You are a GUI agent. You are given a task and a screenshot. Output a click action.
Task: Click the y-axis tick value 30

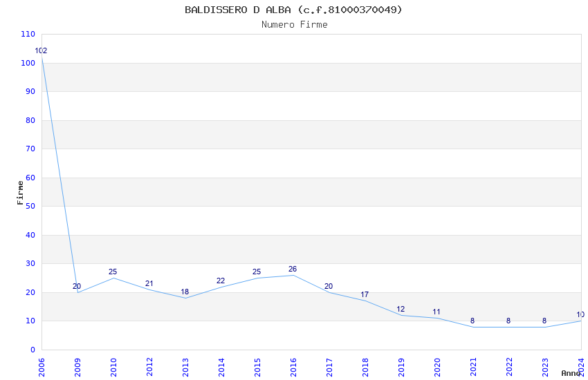(x=30, y=263)
